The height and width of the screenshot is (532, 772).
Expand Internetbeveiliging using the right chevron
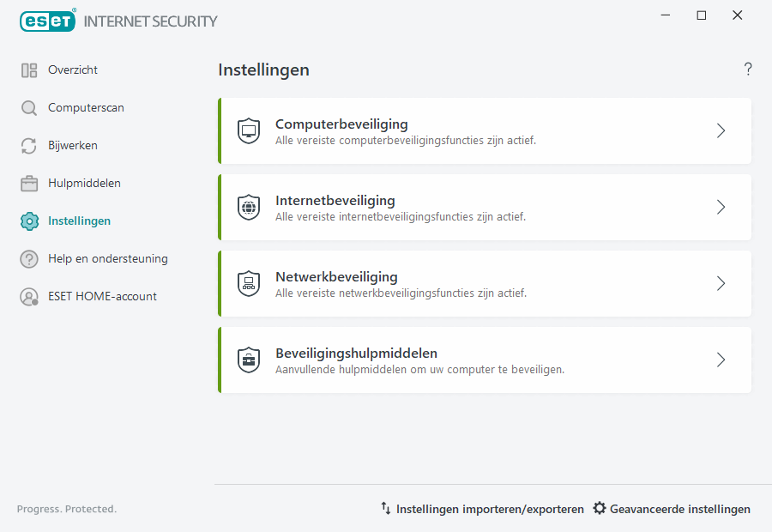721,207
